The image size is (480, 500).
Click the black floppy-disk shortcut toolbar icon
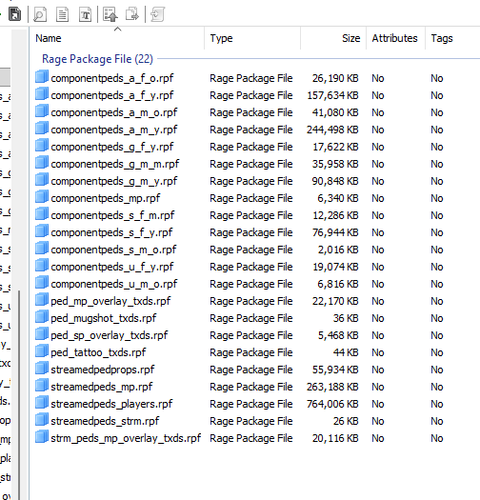[x=15, y=15]
